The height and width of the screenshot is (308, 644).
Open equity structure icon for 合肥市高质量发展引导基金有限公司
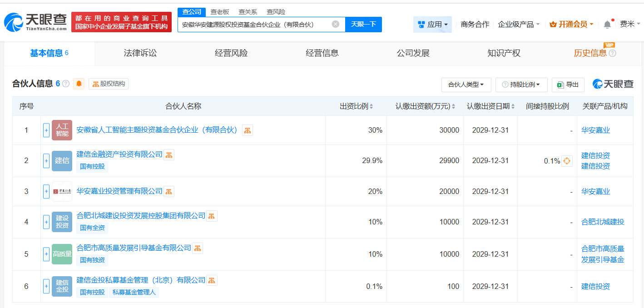(x=198, y=248)
